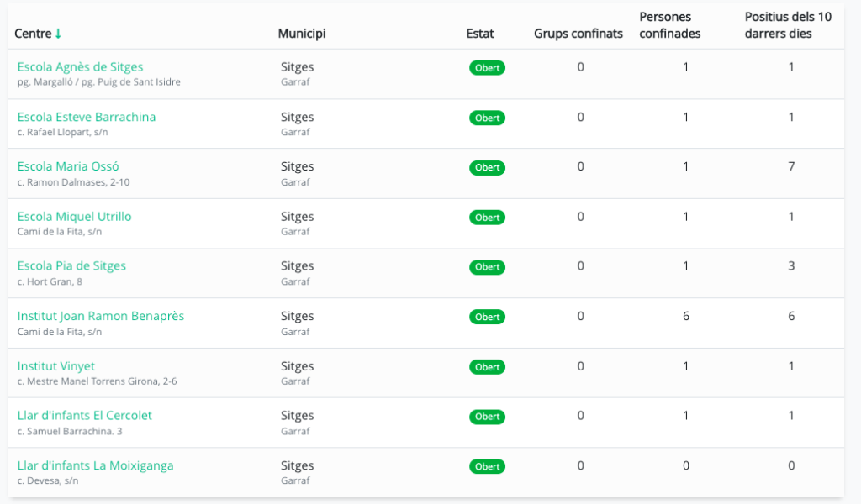Sort by Estat column header
The width and height of the screenshot is (861, 504).
[480, 34]
